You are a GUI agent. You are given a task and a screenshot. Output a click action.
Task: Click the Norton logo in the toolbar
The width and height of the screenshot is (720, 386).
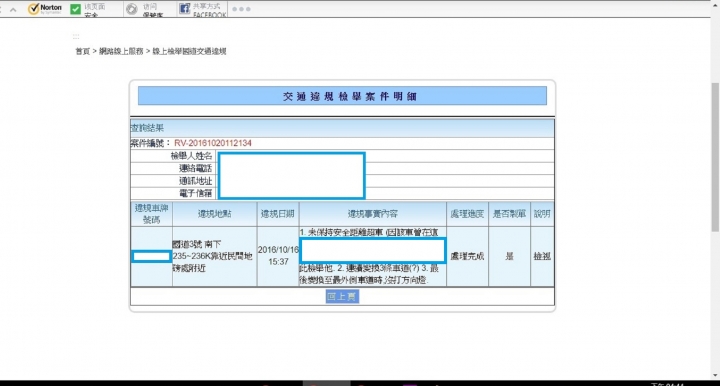[x=45, y=9]
